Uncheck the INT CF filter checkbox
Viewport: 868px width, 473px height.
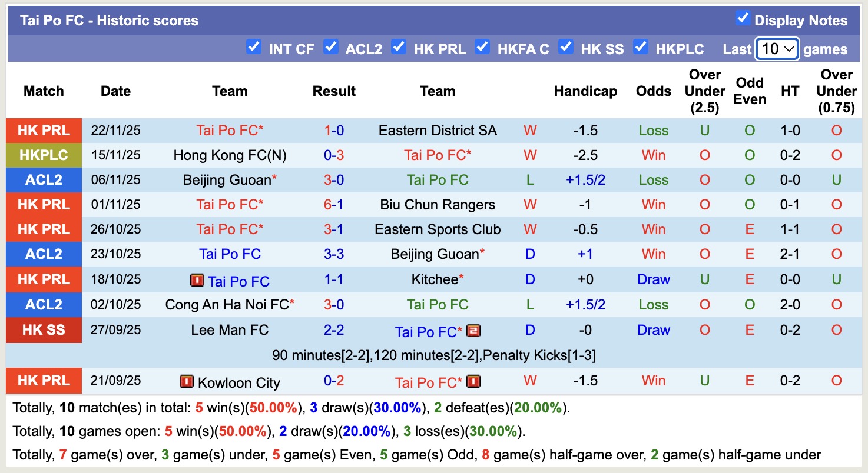pos(254,48)
